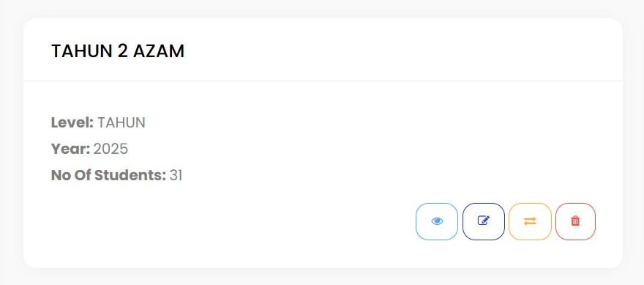The width and height of the screenshot is (644, 285).
Task: Click the light-blue outlined view button
Action: (437, 221)
